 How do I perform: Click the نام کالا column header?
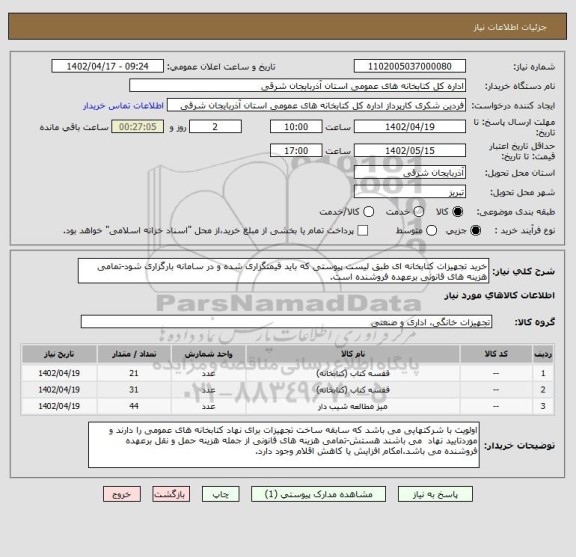pos(353,354)
